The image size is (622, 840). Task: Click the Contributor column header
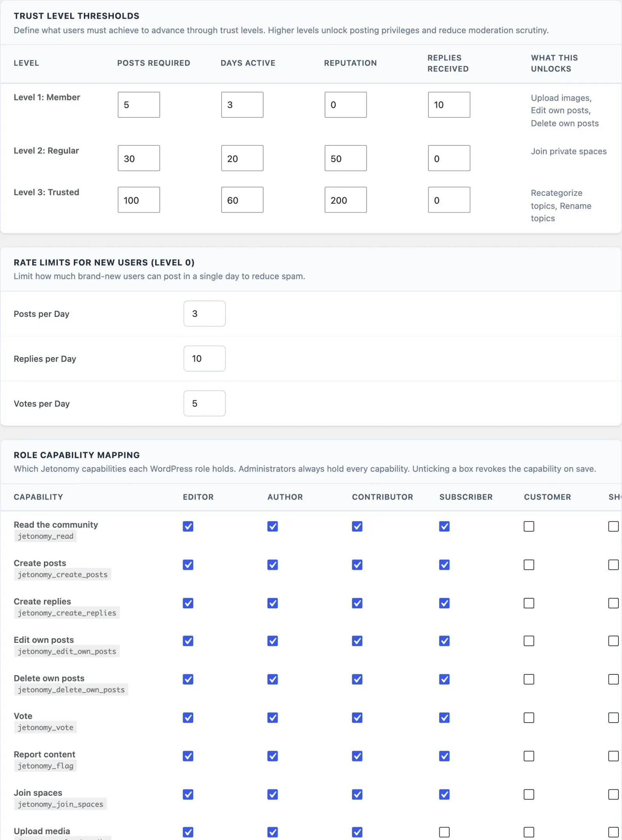coord(383,497)
